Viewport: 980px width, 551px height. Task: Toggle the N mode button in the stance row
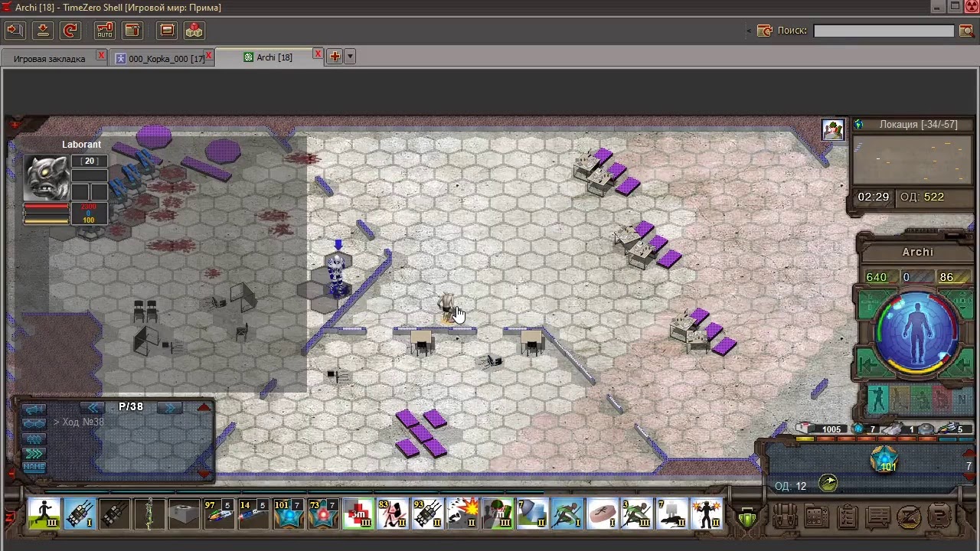click(962, 399)
